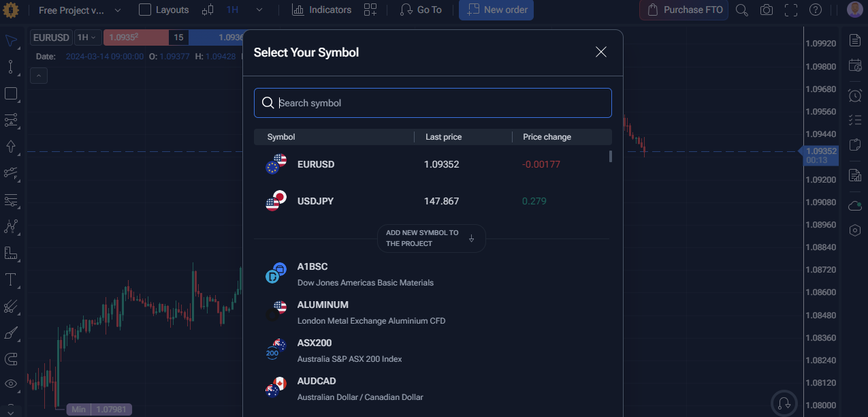Click the symbol list scrollbar
The width and height of the screenshot is (868, 417).
(611, 157)
